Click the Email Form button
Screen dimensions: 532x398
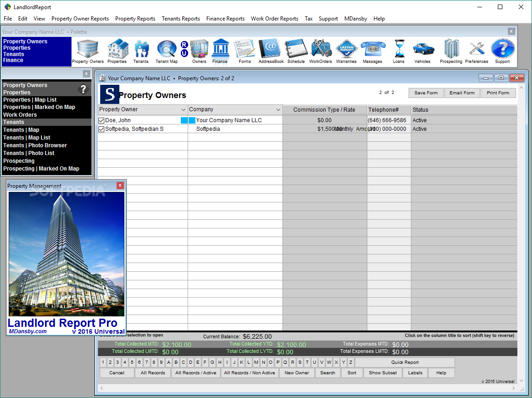tap(462, 93)
